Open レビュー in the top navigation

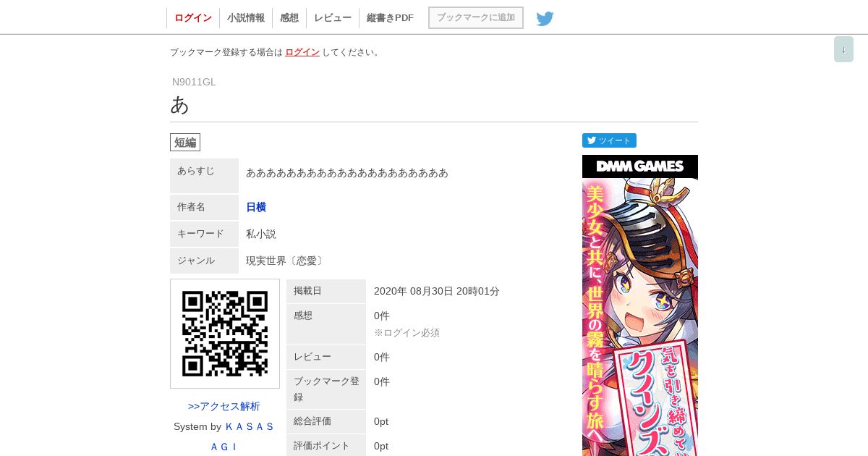[x=333, y=18]
